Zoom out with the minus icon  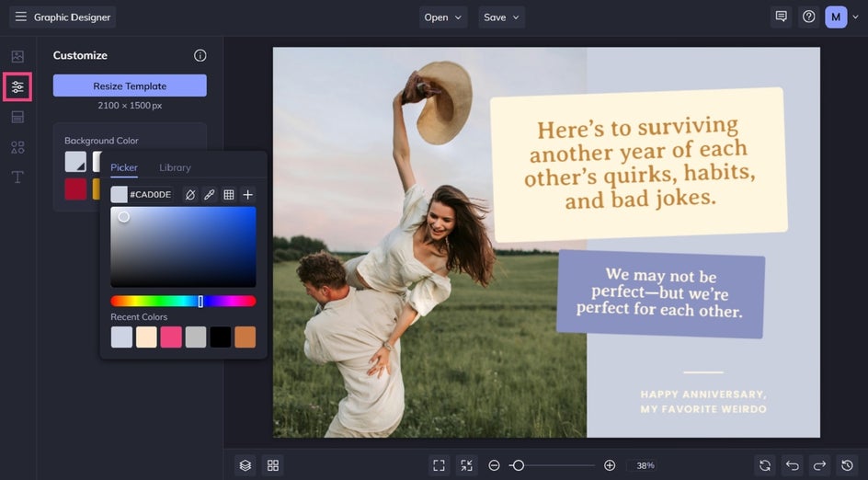pos(495,465)
